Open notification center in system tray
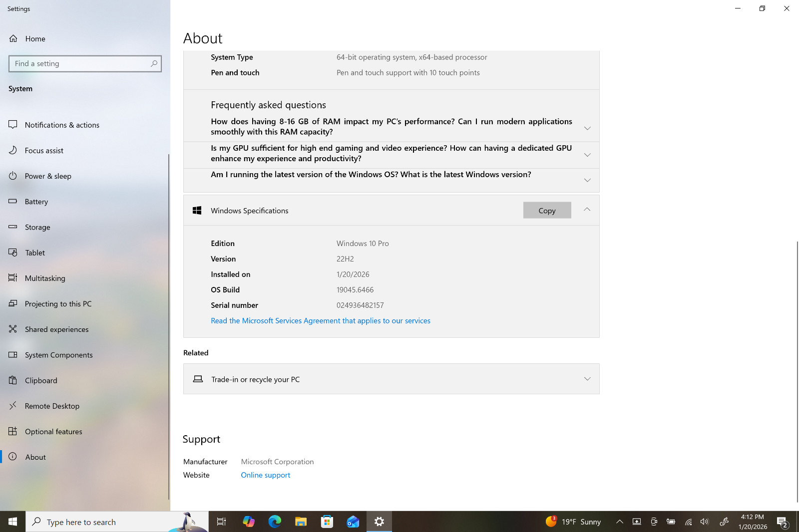 [x=783, y=522]
